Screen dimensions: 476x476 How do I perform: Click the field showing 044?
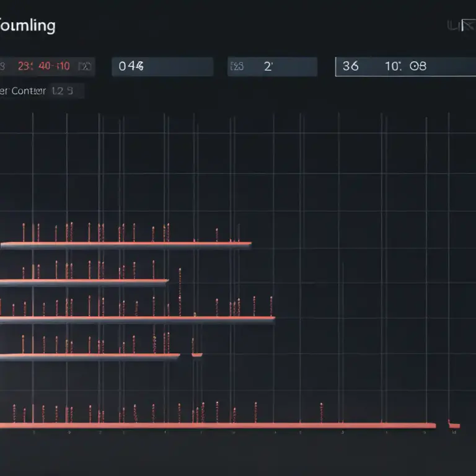162,66
